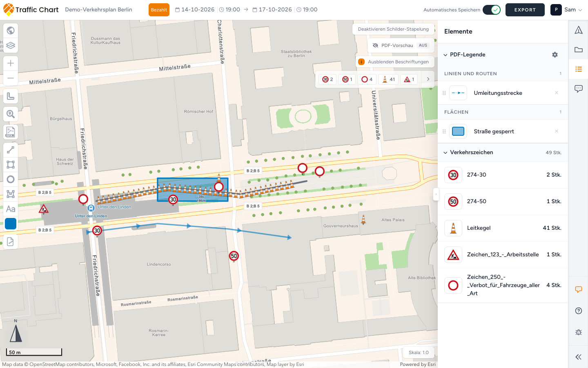Open the comments sidebar tab
588x368 pixels.
tap(579, 89)
